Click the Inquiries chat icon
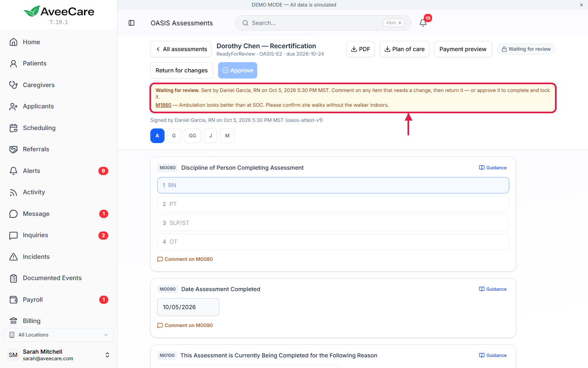This screenshot has height=368, width=588. pyautogui.click(x=13, y=235)
